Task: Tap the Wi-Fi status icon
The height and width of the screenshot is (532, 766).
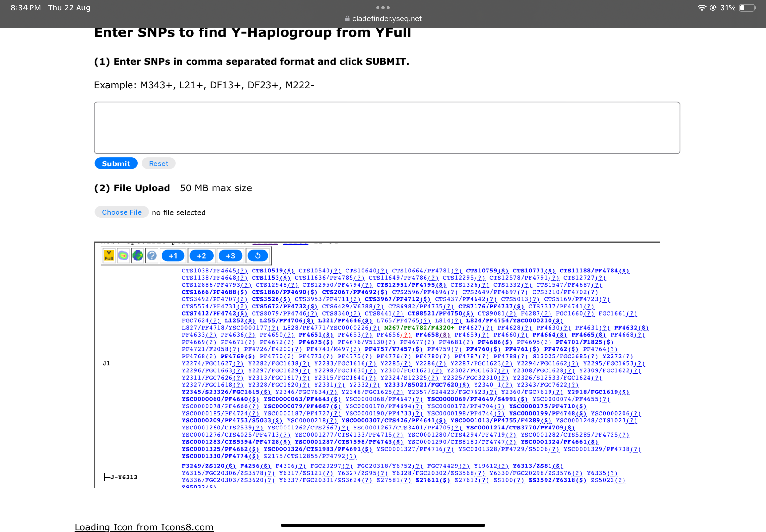Action: [702, 8]
